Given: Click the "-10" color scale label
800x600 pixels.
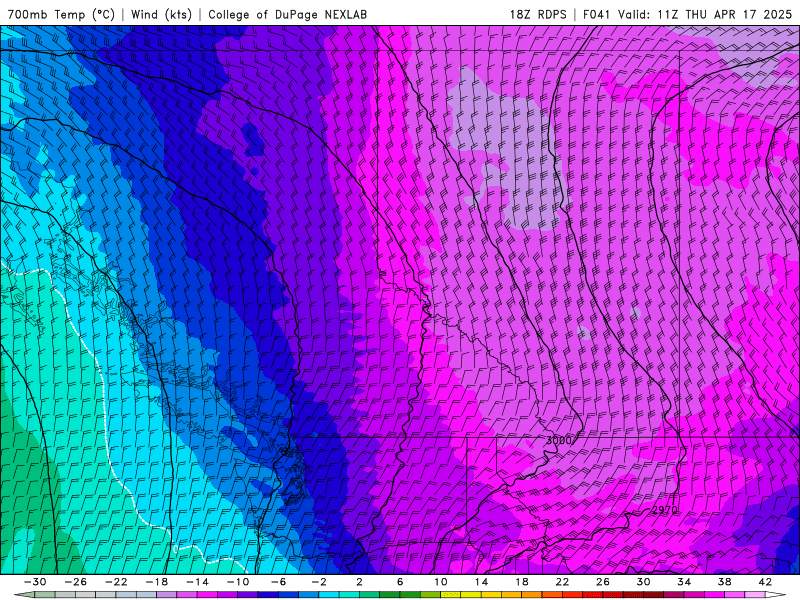Looking at the screenshot, I should [238, 582].
